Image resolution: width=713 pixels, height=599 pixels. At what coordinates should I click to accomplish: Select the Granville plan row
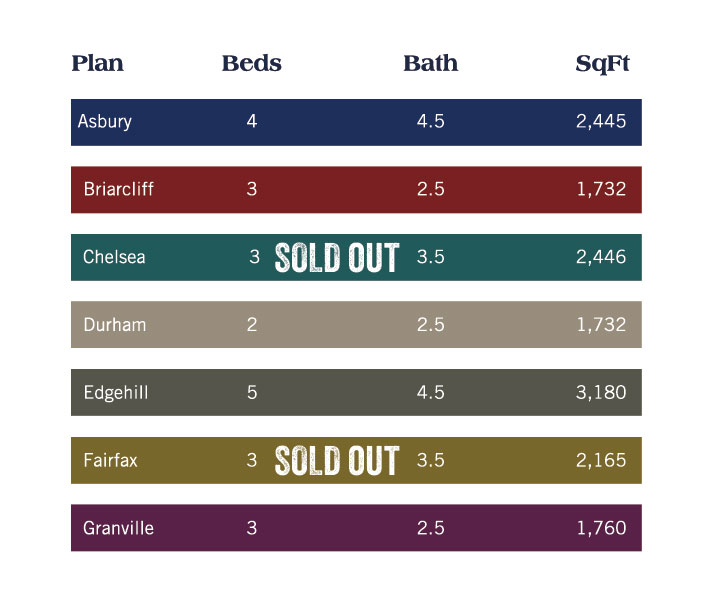pyautogui.click(x=356, y=528)
